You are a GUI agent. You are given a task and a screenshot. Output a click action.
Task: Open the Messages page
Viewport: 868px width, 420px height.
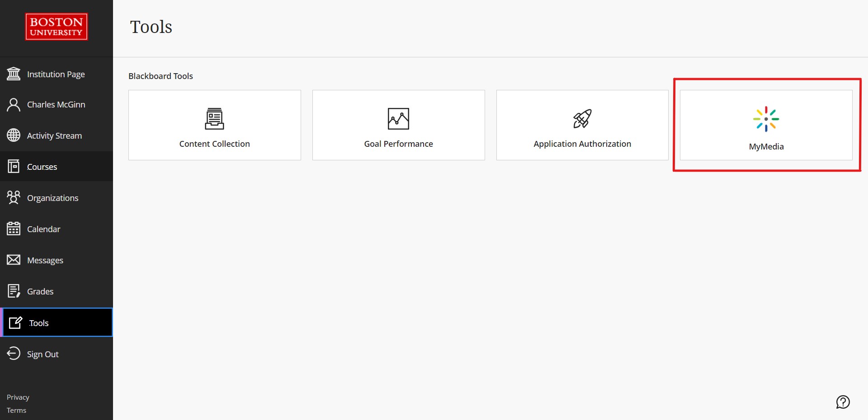tap(57, 260)
